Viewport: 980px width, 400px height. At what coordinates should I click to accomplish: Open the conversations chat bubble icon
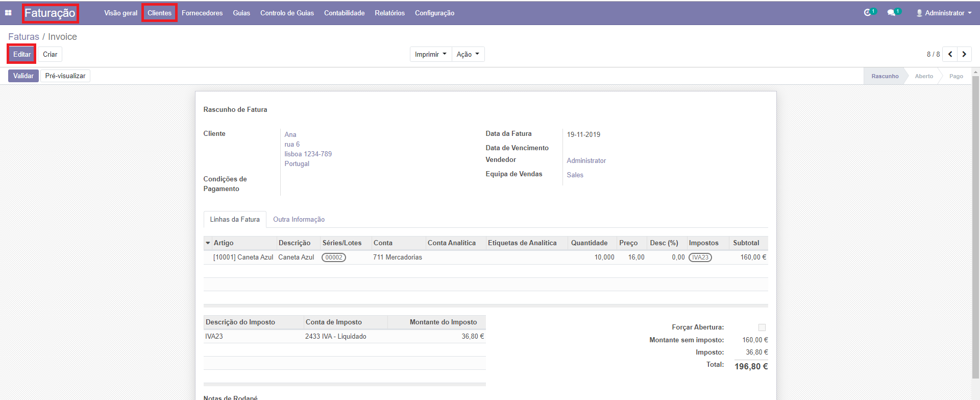(891, 13)
